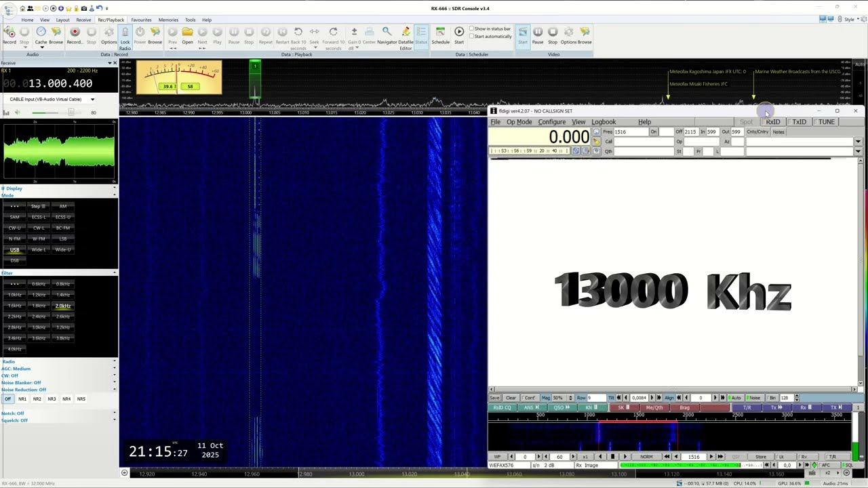Viewport: 868px width, 488px height.
Task: Click the data Record button icon
Action: [75, 32]
